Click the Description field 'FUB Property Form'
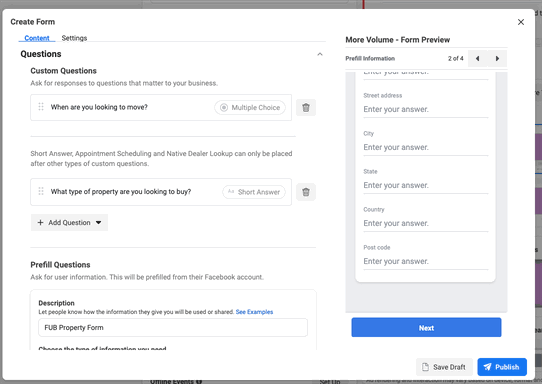Screen dimensions: 542x384 click(173, 327)
